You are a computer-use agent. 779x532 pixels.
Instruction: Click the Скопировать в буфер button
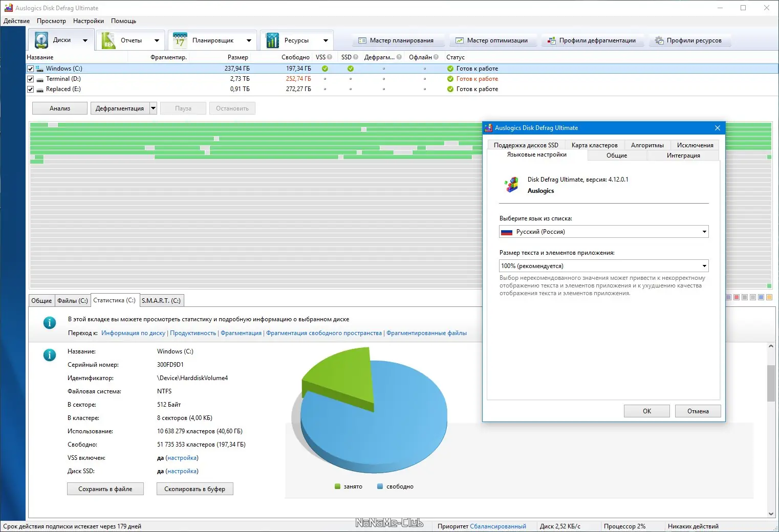(x=195, y=489)
